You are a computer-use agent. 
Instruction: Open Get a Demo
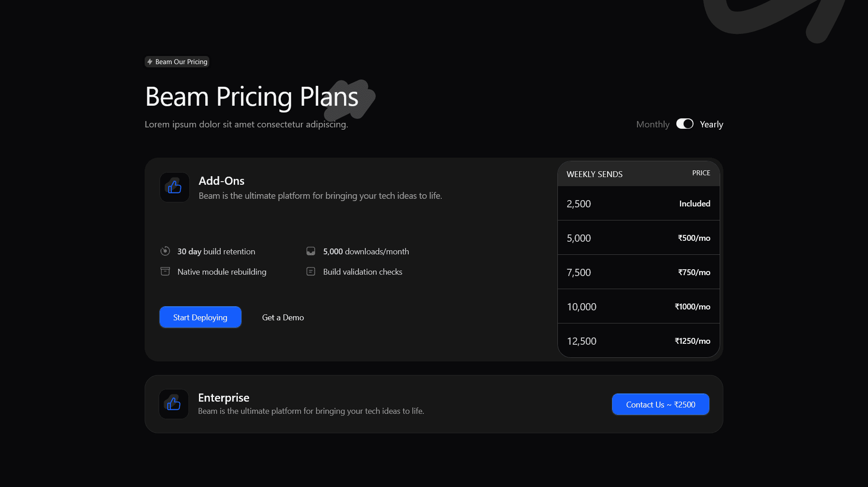pyautogui.click(x=283, y=317)
